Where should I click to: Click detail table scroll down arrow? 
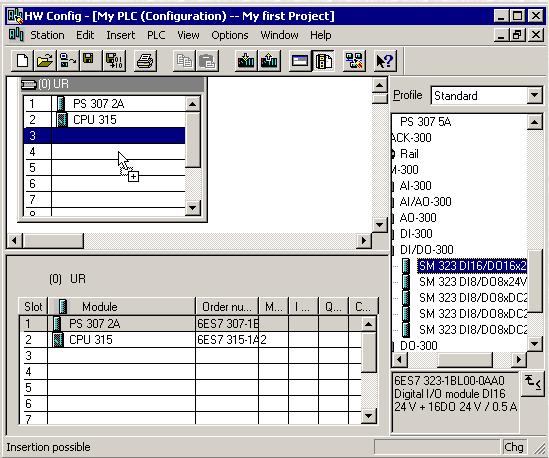point(368,416)
